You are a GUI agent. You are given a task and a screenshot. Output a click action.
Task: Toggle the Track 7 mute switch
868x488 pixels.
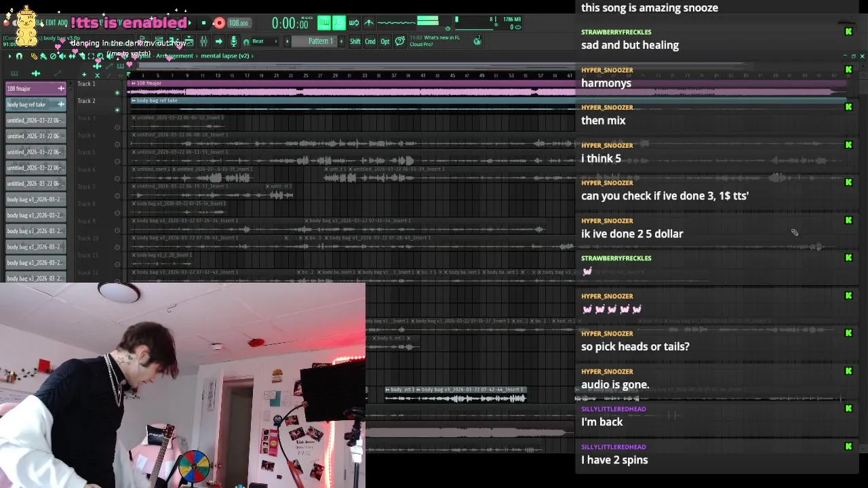coord(117,195)
